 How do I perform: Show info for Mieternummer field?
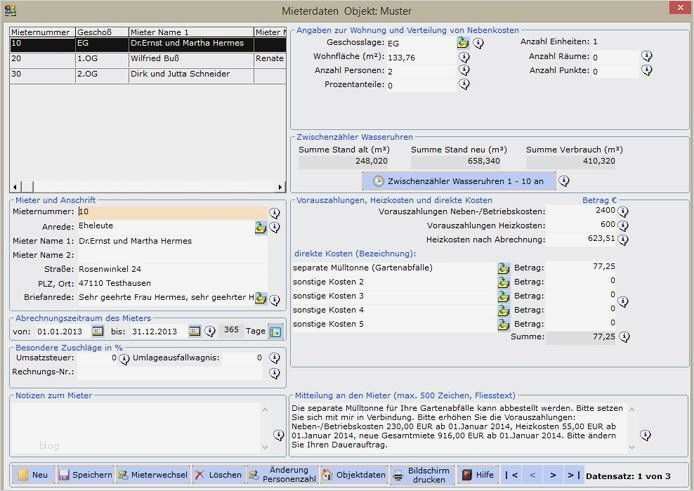point(274,213)
